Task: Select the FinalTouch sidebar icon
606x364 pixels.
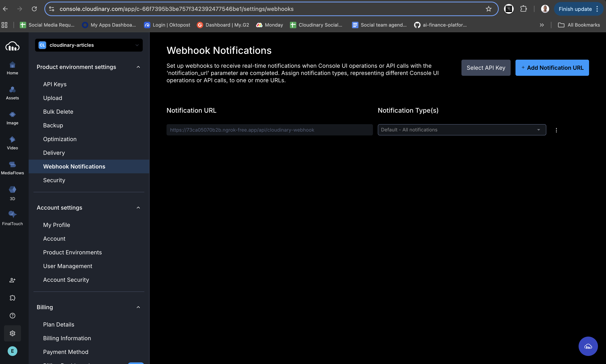Action: [12, 217]
